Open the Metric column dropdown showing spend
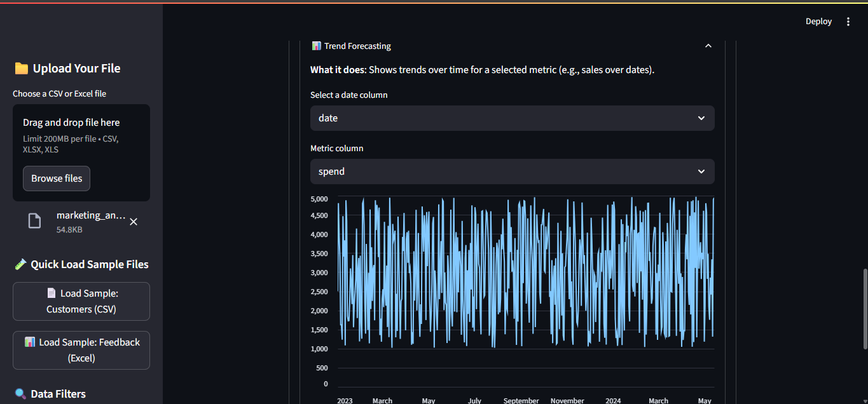 click(512, 172)
